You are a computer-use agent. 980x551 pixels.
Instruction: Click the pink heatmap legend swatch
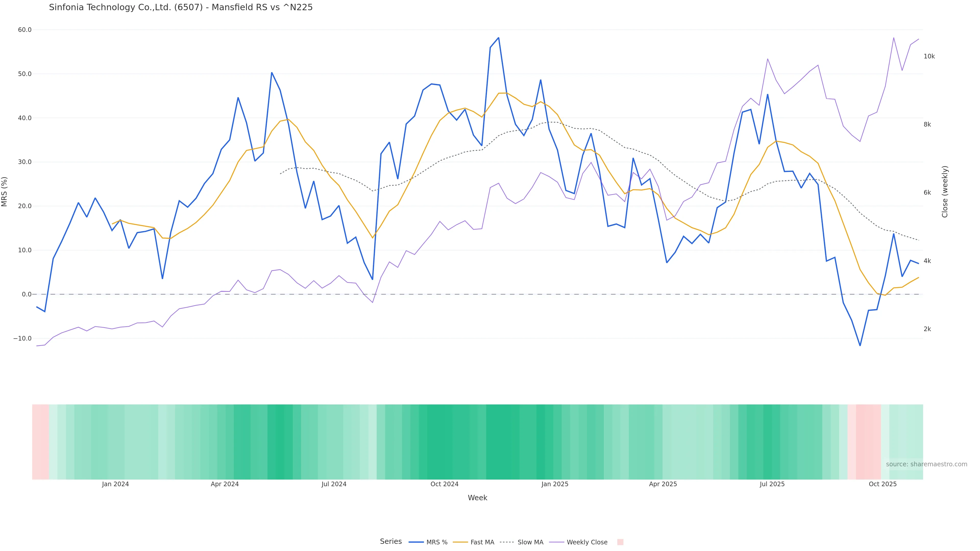[620, 542]
